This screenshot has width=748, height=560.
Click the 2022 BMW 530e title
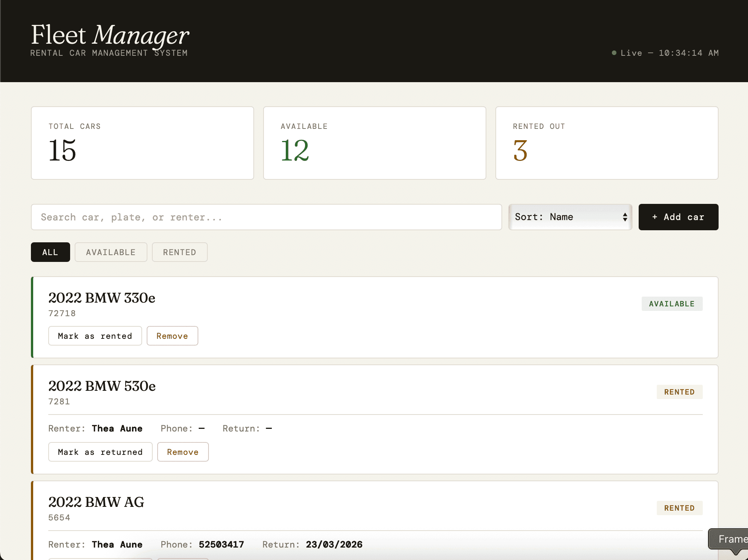tap(102, 386)
